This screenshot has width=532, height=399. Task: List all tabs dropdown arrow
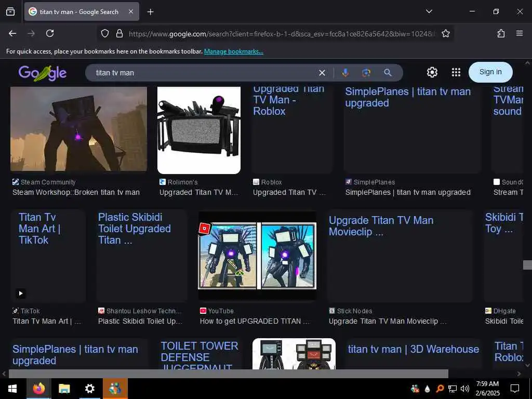(x=429, y=11)
